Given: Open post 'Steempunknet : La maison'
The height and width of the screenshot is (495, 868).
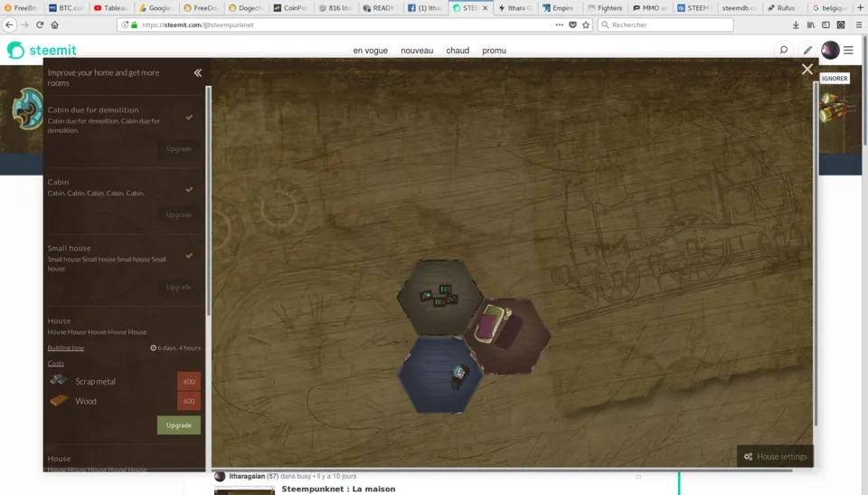Looking at the screenshot, I should (338, 489).
